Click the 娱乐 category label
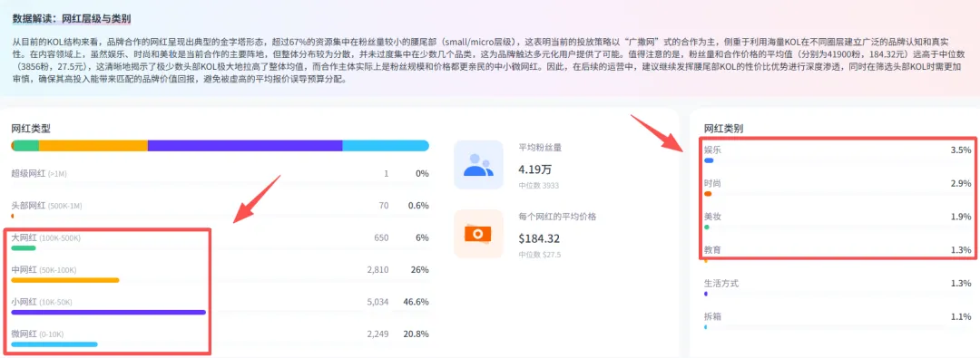Screen dimensions: 980x358 [x=712, y=150]
